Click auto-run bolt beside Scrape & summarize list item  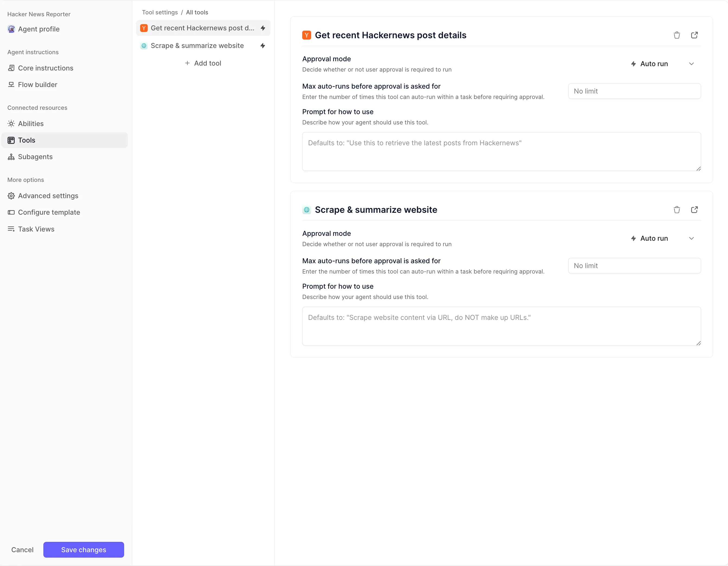[x=263, y=46]
